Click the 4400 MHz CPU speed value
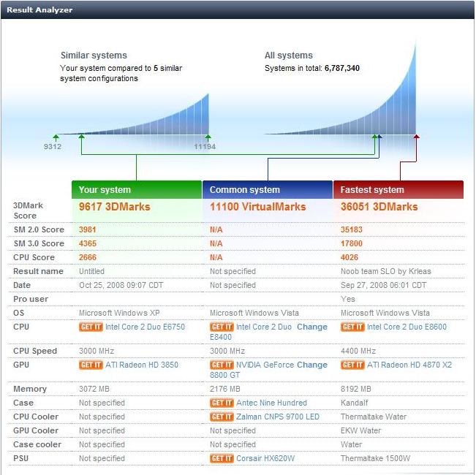This screenshot has height=475, width=476. (x=358, y=351)
